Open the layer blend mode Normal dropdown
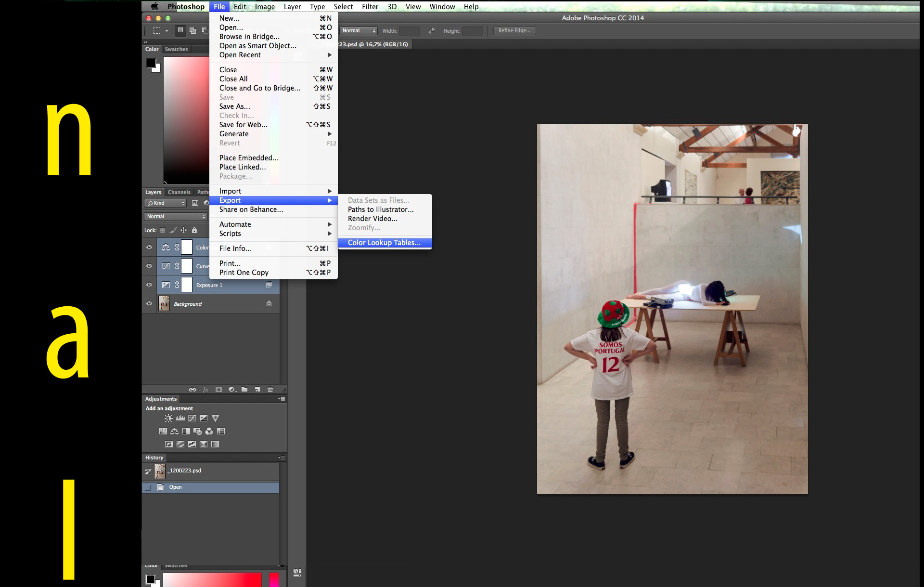Image resolution: width=924 pixels, height=587 pixels. click(x=176, y=217)
